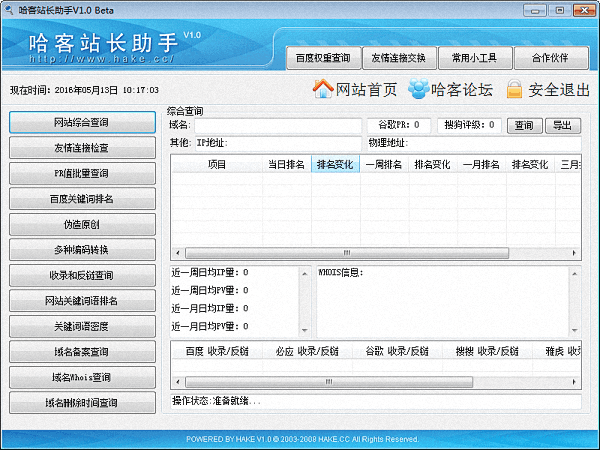Click the 安全退出 padlock icon
This screenshot has width=600, height=450.
514,89
